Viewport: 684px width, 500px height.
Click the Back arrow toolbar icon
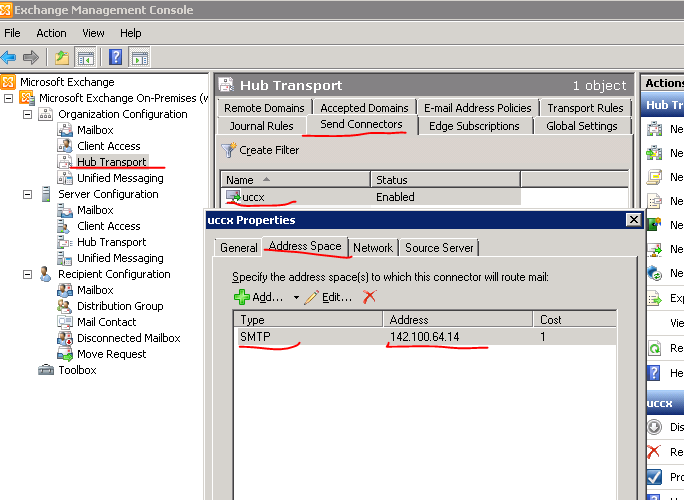8,57
